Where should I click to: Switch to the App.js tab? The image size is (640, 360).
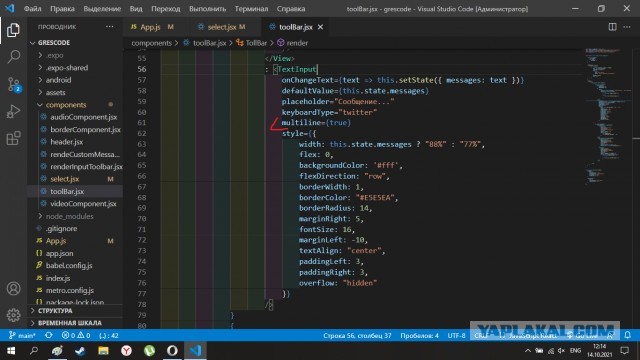[x=151, y=27]
